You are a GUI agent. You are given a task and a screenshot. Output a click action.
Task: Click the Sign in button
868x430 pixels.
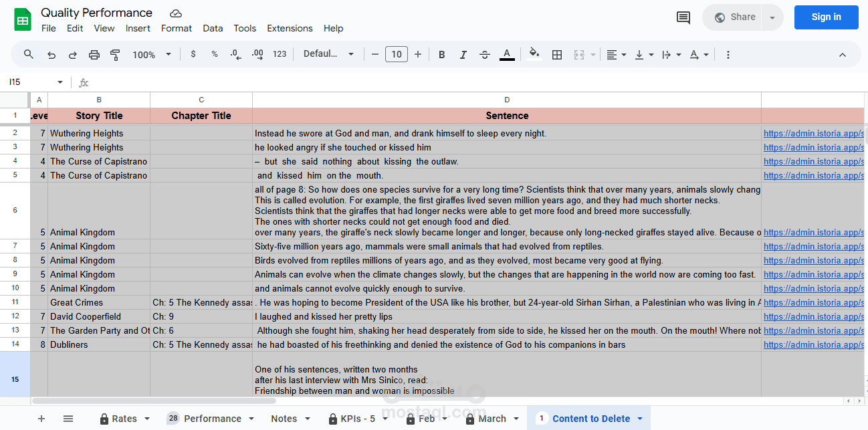tap(826, 17)
